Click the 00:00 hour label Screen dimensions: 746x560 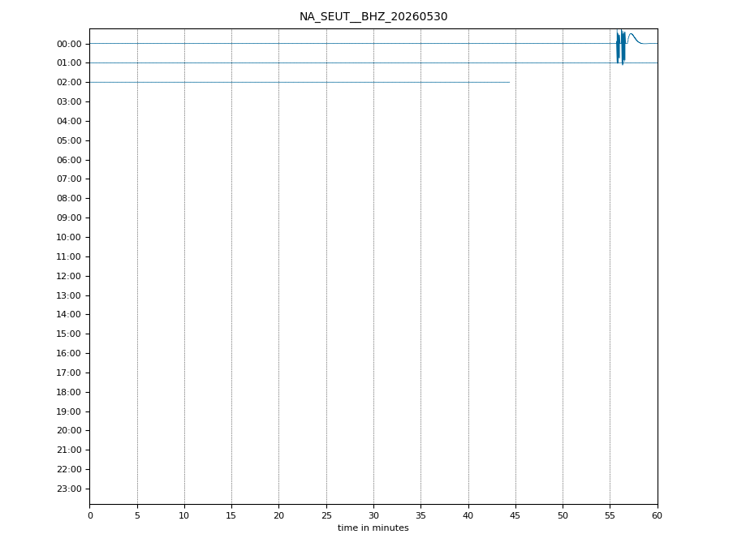[x=69, y=45]
